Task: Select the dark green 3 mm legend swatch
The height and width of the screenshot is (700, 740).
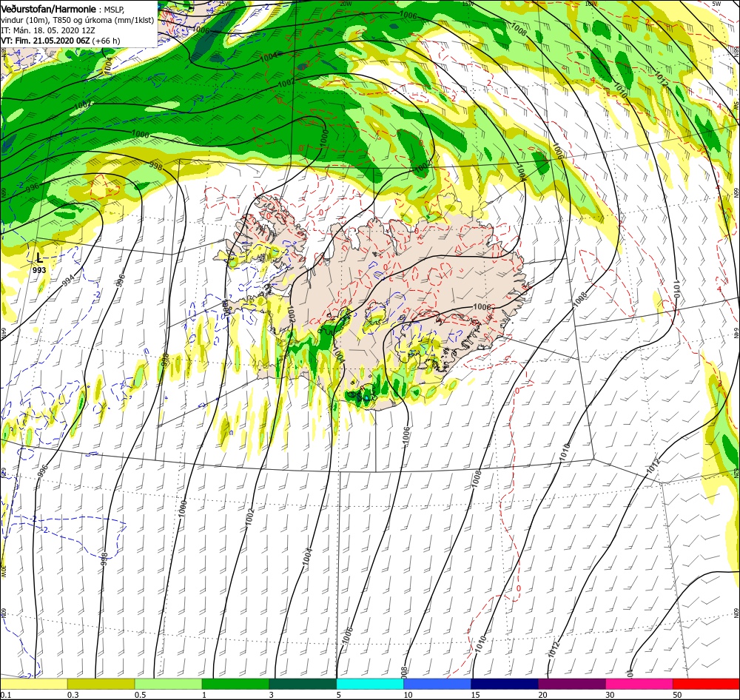Action: point(303,684)
